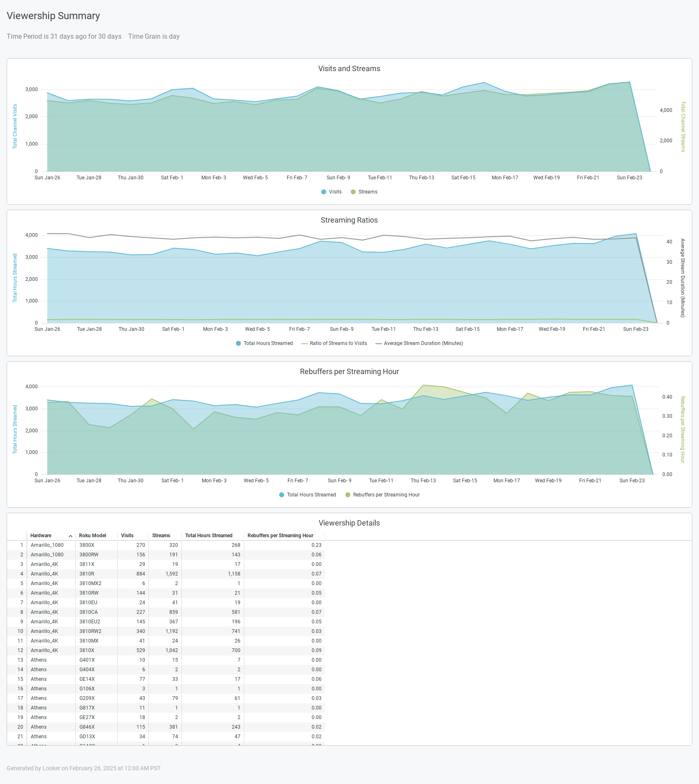Click the 859 streams value
Image resolution: width=699 pixels, height=784 pixels.
point(174,612)
